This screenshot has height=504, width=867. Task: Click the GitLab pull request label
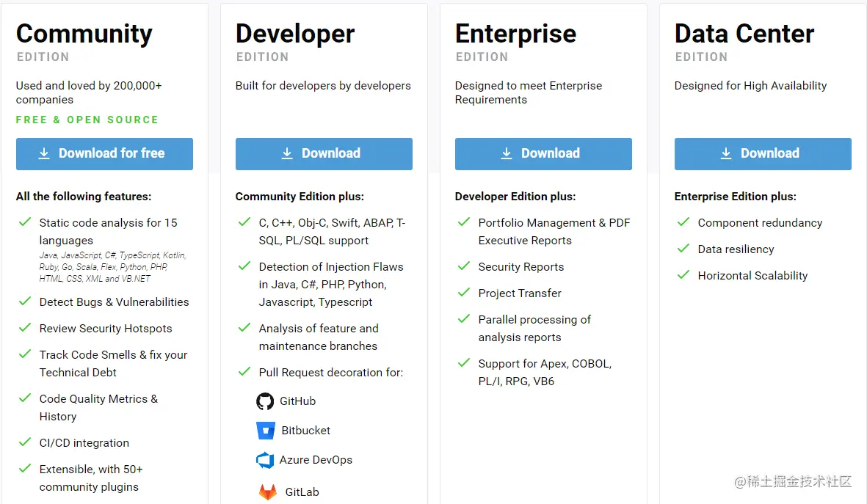[302, 492]
